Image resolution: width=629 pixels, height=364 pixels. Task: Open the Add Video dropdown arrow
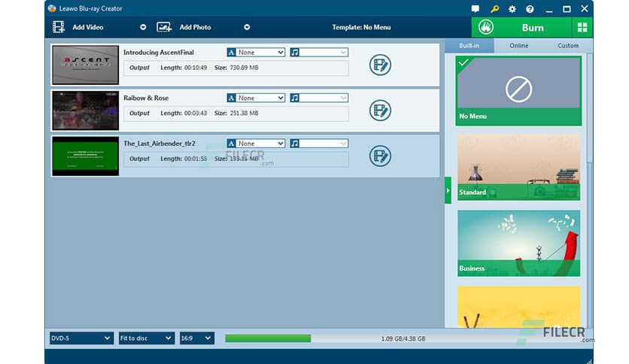pos(143,27)
